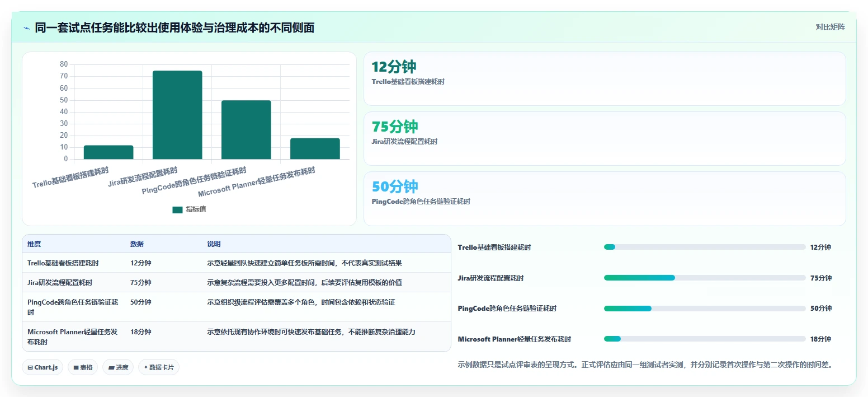Viewport: 868px width, 397px height.
Task: Click the 18分钟 label beside Planner progress bar
Action: pyautogui.click(x=820, y=339)
